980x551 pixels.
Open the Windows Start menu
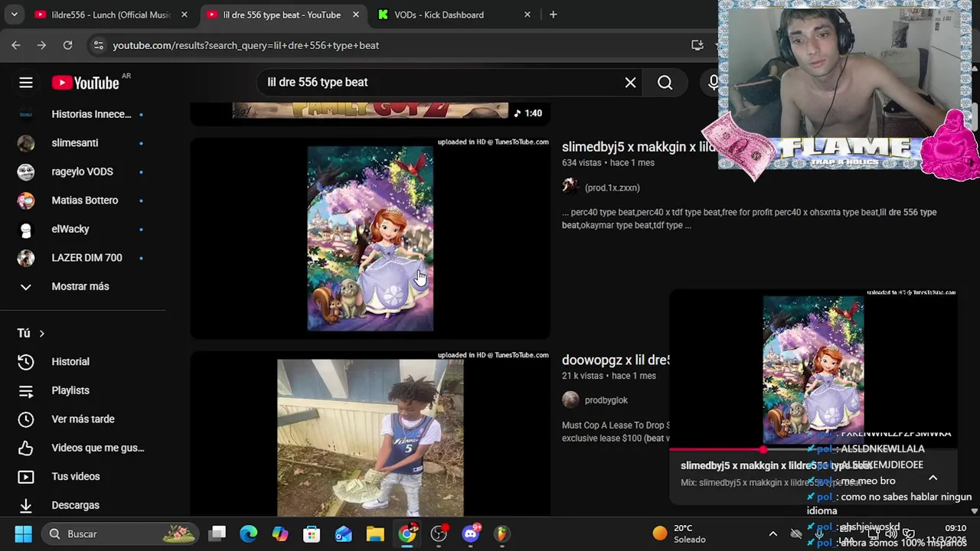pos(23,534)
